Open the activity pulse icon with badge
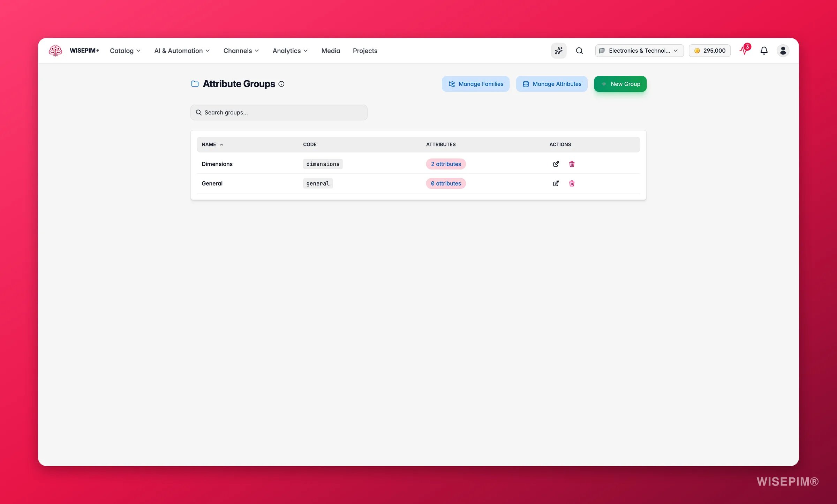This screenshot has height=504, width=837. pos(745,50)
